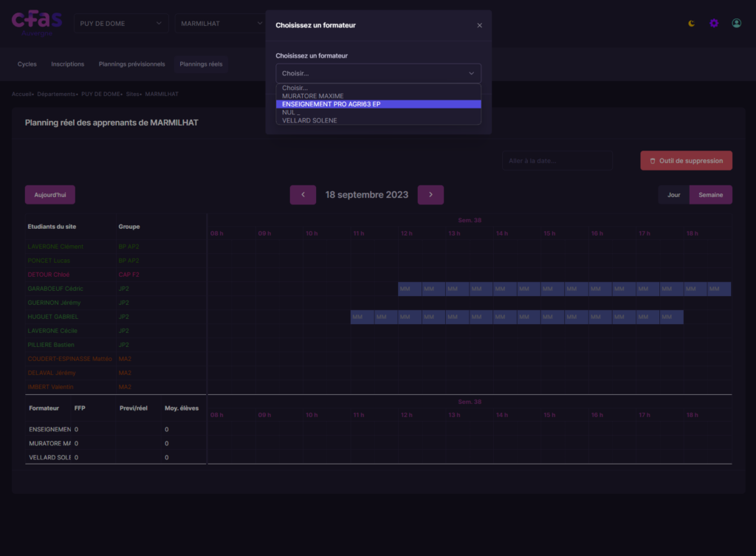The height and width of the screenshot is (556, 756).
Task: Select VELLARD SOLENE in the list
Action: [x=379, y=120]
